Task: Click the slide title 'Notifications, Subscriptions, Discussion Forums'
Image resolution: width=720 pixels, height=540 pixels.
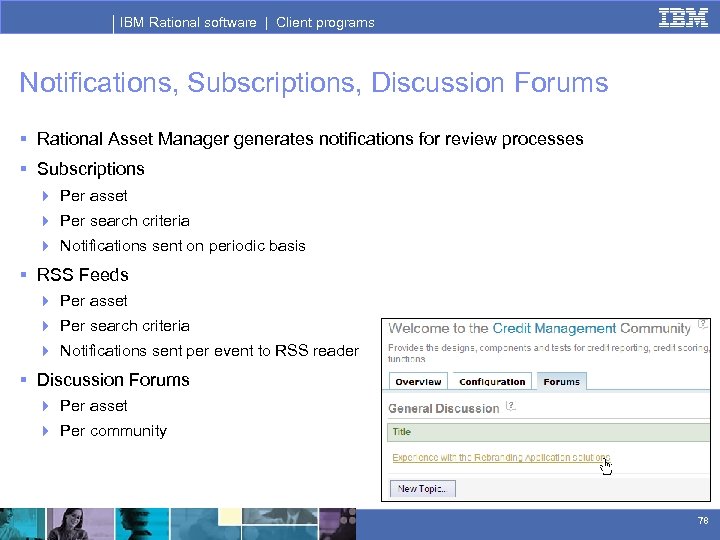Action: point(314,83)
